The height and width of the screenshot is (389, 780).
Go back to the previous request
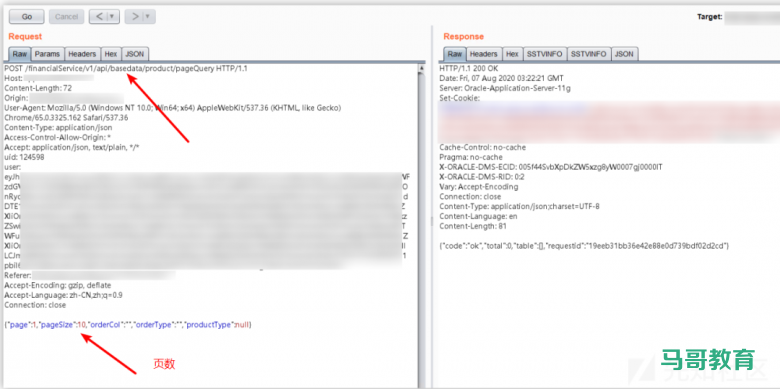(x=98, y=17)
